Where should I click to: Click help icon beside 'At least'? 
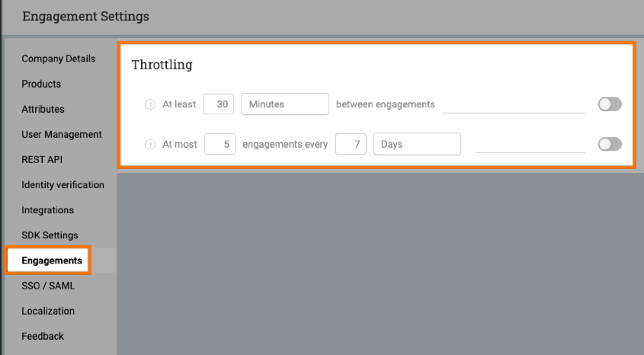click(x=150, y=104)
